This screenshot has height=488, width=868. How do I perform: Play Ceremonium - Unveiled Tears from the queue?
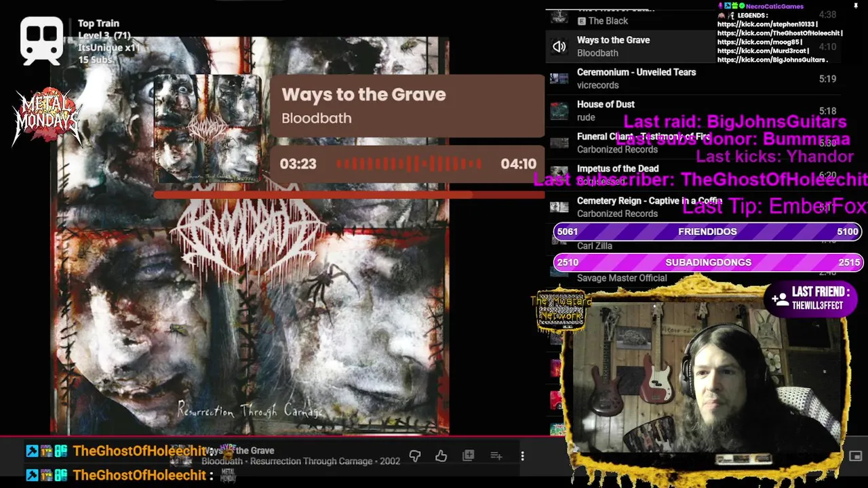click(692, 79)
